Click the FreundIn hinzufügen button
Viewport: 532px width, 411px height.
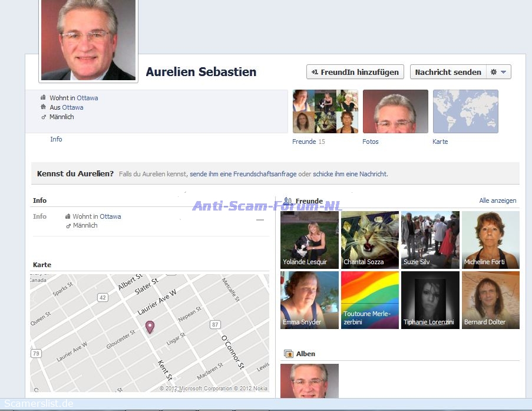[355, 72]
